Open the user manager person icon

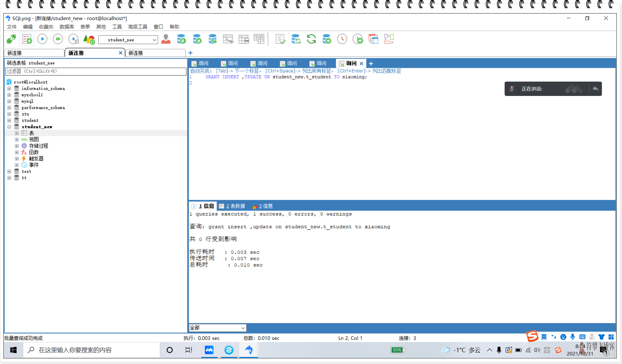click(x=166, y=39)
